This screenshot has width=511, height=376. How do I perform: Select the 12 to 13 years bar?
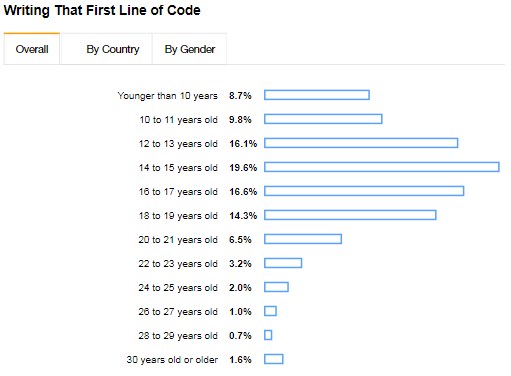pos(361,143)
